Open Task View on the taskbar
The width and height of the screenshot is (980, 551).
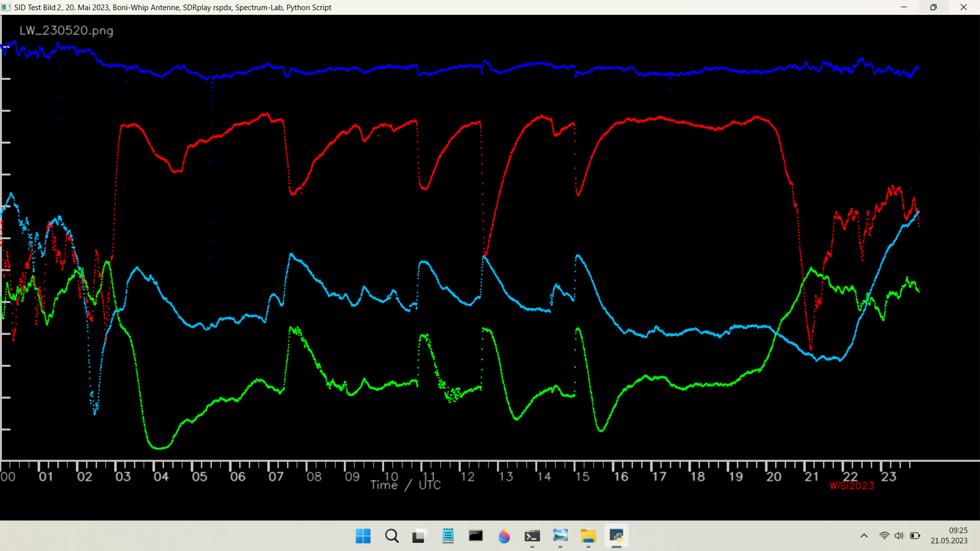(x=420, y=536)
